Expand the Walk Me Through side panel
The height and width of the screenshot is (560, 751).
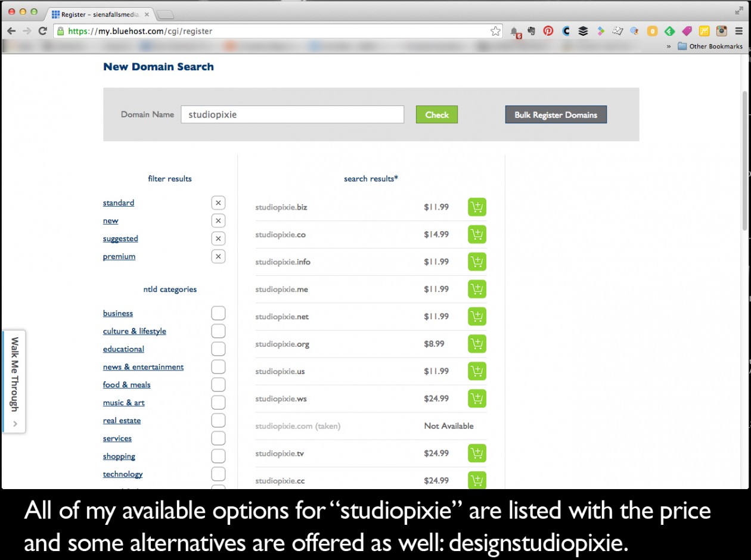[x=14, y=381]
